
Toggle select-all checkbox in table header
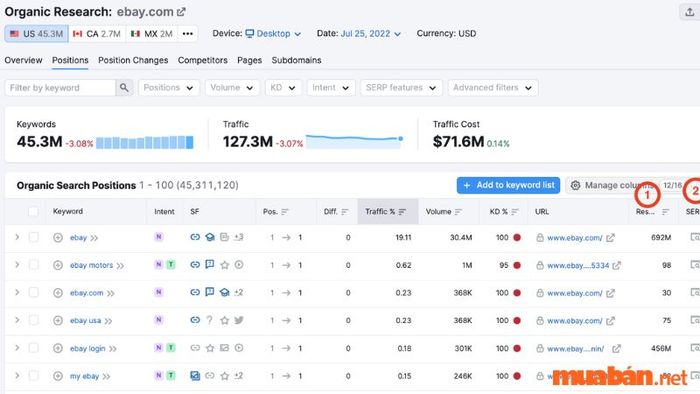coord(33,212)
